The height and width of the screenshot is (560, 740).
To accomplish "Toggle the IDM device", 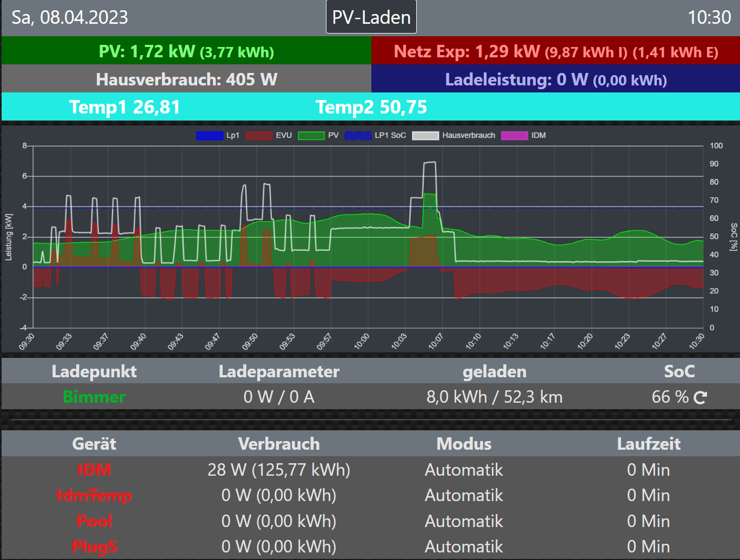I will [x=94, y=470].
